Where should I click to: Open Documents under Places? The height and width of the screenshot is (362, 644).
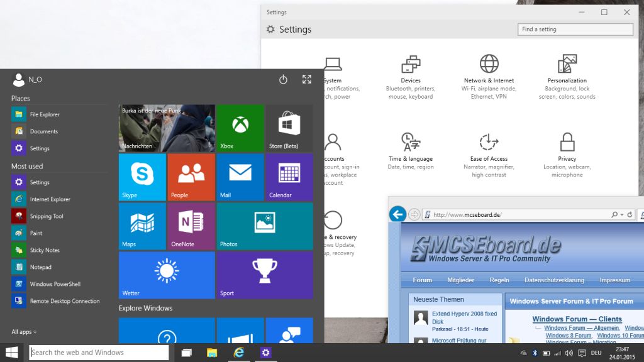[59, 131]
